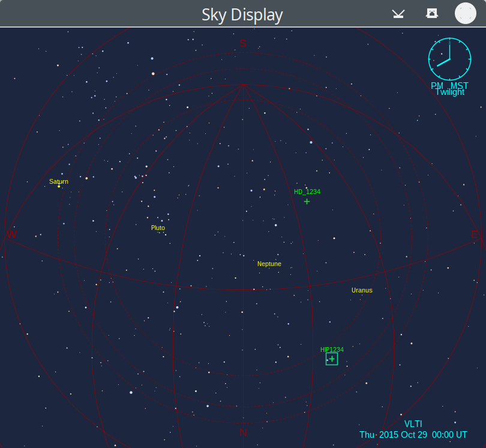Viewport: 486px width, 448px height.
Task: Click the Twilight status text under clock
Action: coord(449,92)
